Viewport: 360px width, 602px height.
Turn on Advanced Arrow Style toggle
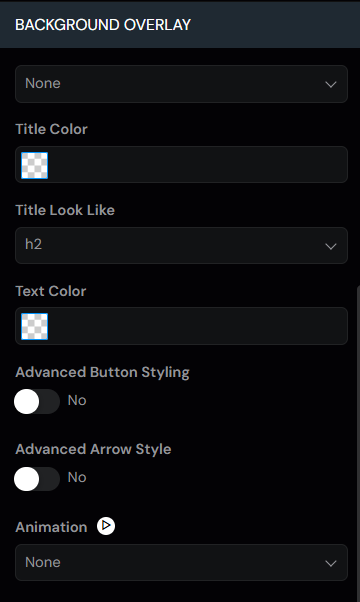click(x=37, y=479)
